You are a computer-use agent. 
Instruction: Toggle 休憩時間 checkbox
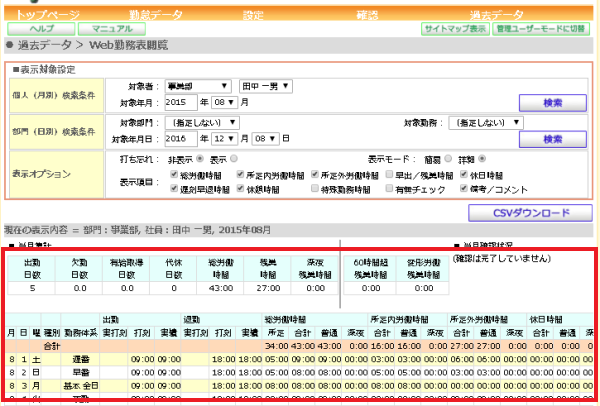[x=240, y=188]
